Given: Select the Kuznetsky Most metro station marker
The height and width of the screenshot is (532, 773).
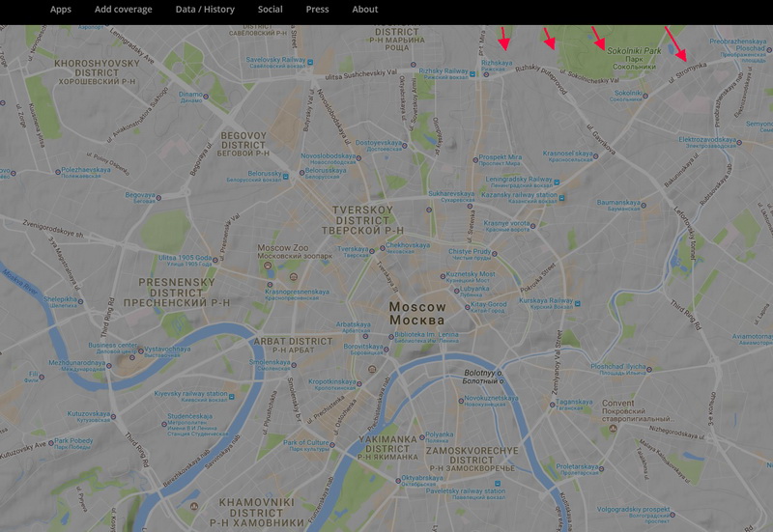Looking at the screenshot, I should point(443,277).
